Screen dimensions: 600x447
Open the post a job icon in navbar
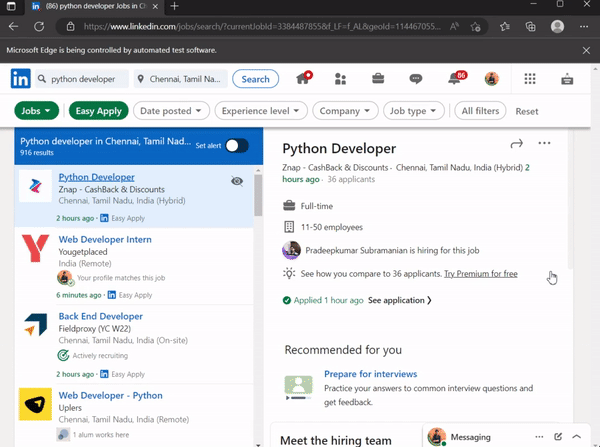567,79
